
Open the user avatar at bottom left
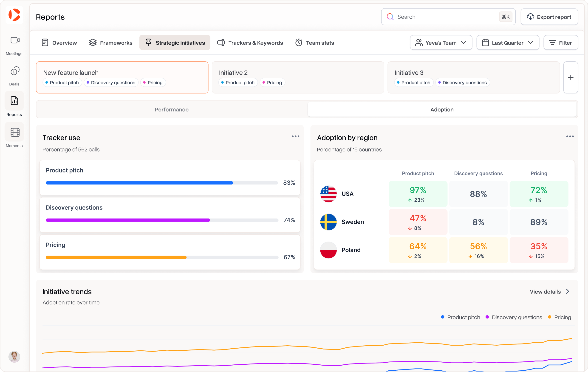14,357
